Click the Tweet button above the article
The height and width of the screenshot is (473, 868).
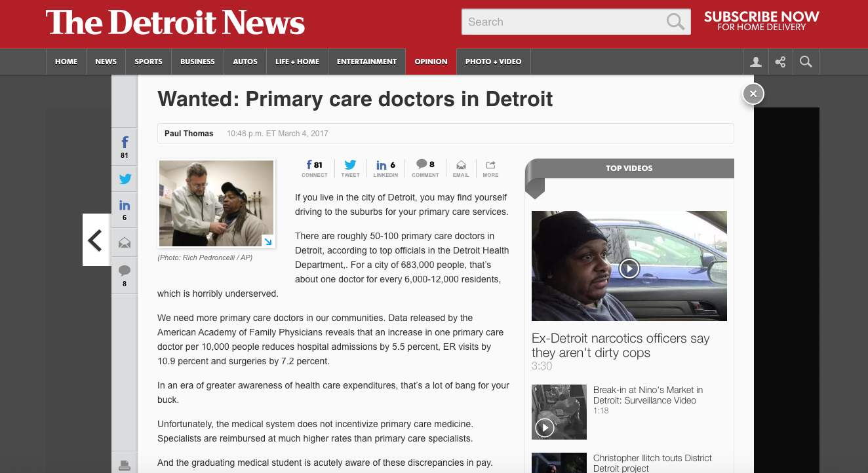click(350, 168)
